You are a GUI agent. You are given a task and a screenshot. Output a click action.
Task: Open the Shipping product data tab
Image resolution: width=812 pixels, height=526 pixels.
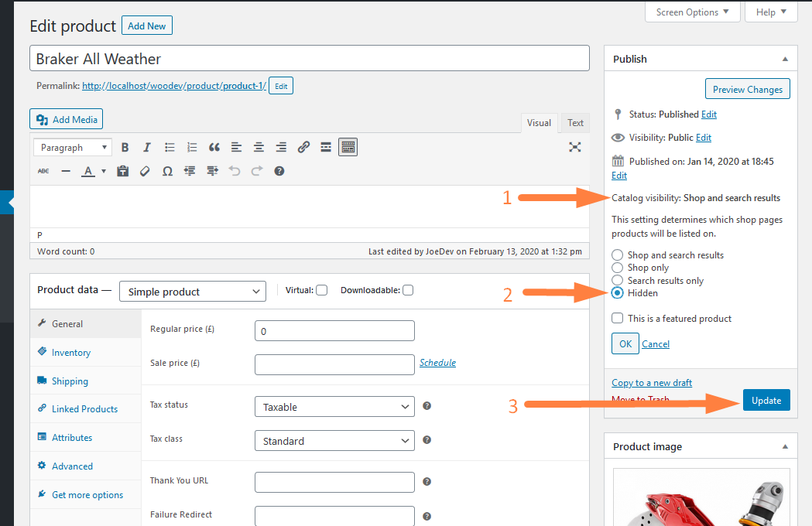(x=85, y=381)
